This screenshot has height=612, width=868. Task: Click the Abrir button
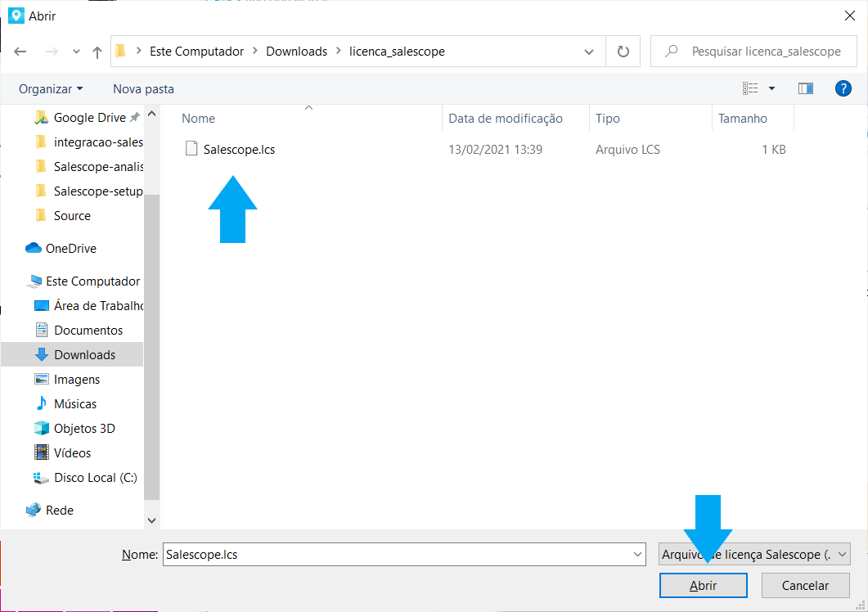pyautogui.click(x=703, y=586)
